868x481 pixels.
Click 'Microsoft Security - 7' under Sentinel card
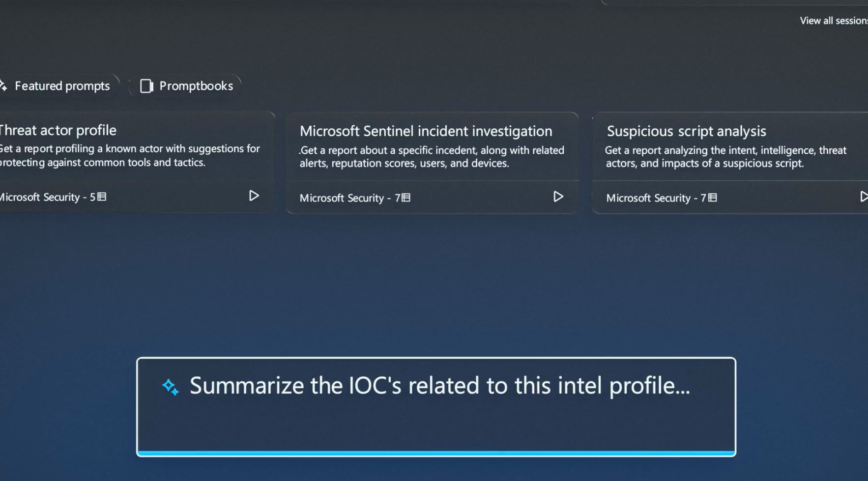coord(350,198)
